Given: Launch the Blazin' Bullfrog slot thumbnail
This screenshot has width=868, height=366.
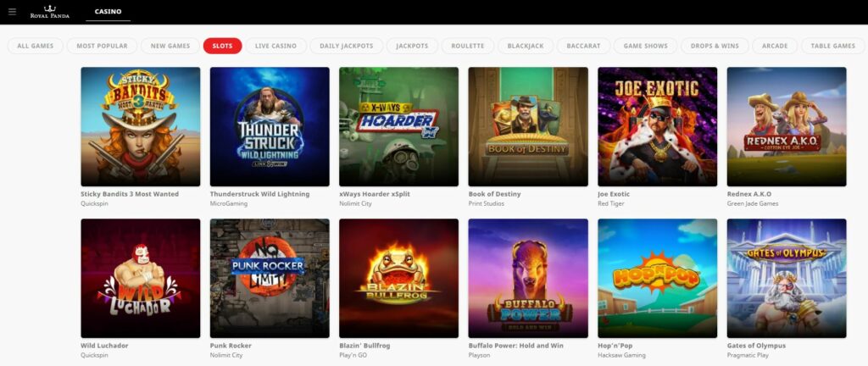Looking at the screenshot, I should coord(398,278).
